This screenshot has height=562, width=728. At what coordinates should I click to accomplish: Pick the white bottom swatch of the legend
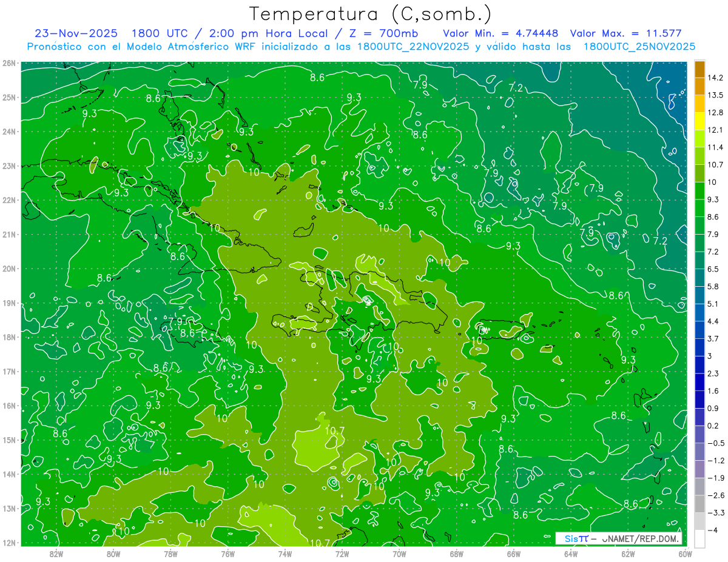point(699,538)
